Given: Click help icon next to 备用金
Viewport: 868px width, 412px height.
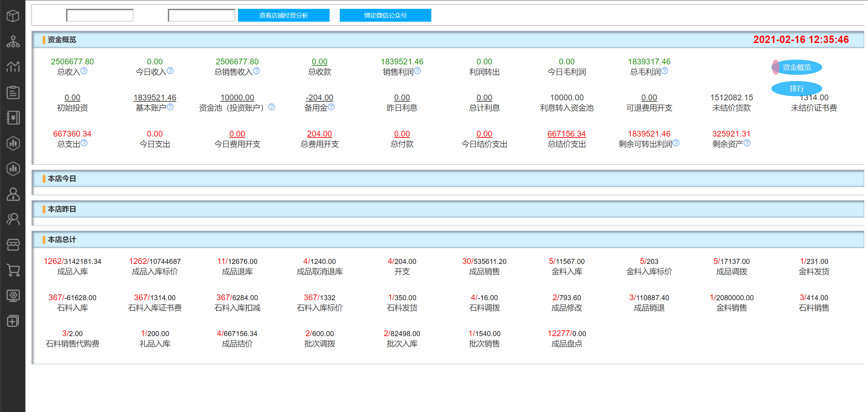Looking at the screenshot, I should click(x=331, y=107).
